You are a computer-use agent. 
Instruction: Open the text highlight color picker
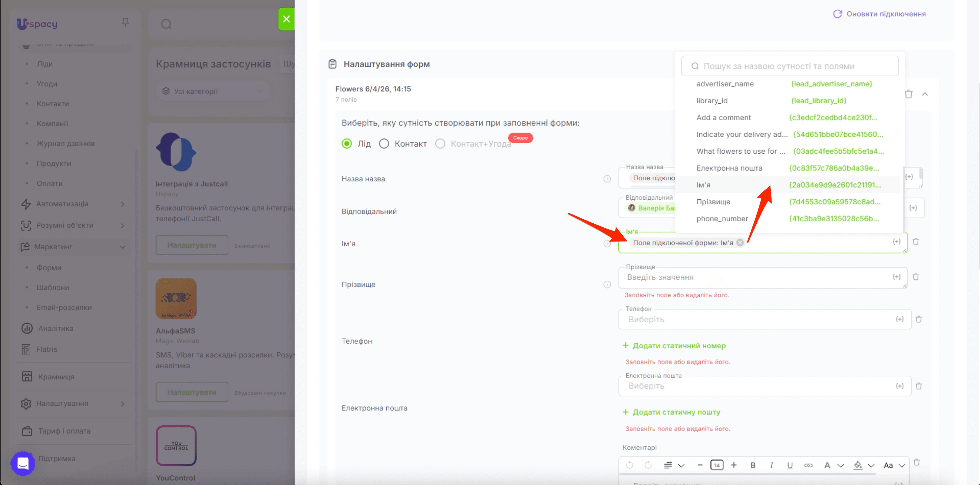(x=858, y=465)
